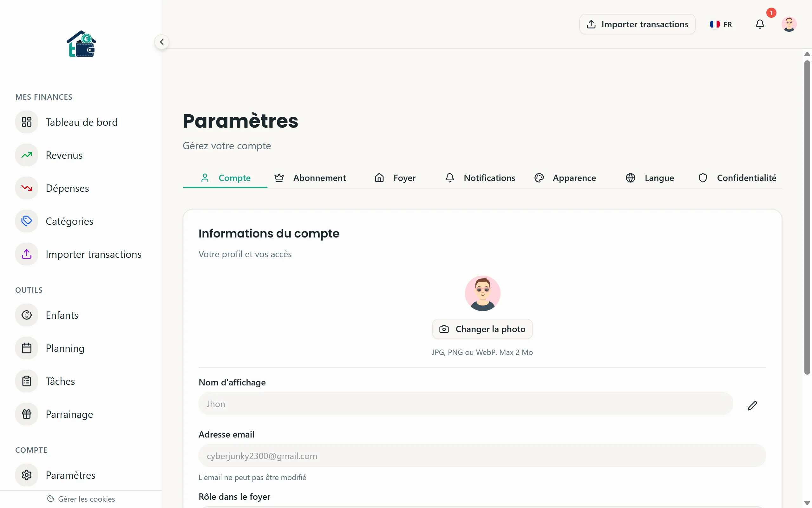Click the red notification badge
The width and height of the screenshot is (812, 508).
click(771, 13)
